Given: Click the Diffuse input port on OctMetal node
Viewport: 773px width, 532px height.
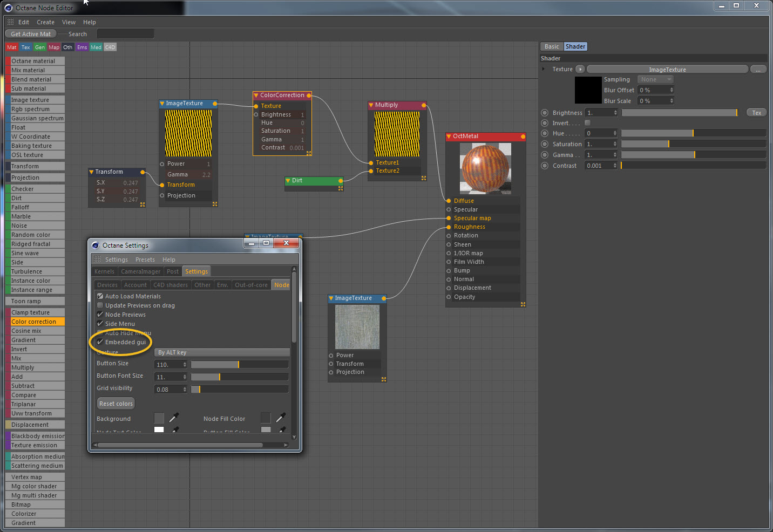Looking at the screenshot, I should [449, 201].
